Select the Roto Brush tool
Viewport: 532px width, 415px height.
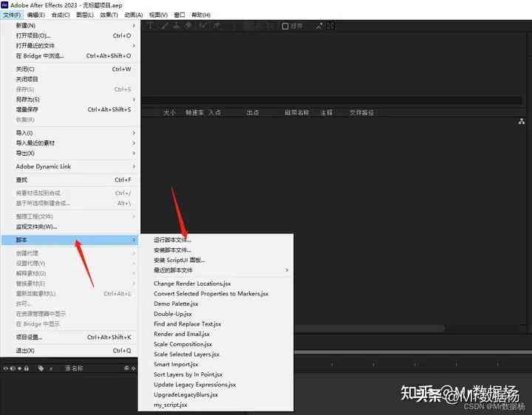(x=203, y=26)
